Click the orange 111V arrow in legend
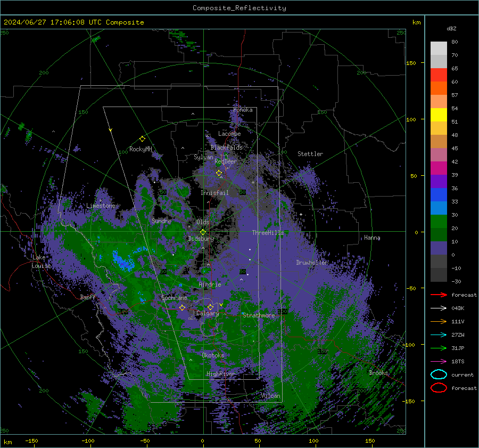The height and width of the screenshot is (448, 479). pos(439,321)
